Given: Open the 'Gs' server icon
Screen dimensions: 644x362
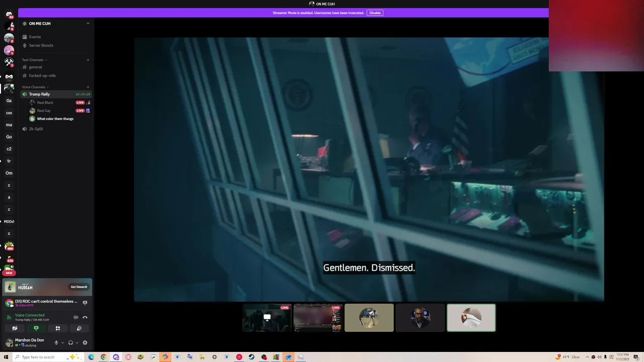Looking at the screenshot, I should point(9,101).
